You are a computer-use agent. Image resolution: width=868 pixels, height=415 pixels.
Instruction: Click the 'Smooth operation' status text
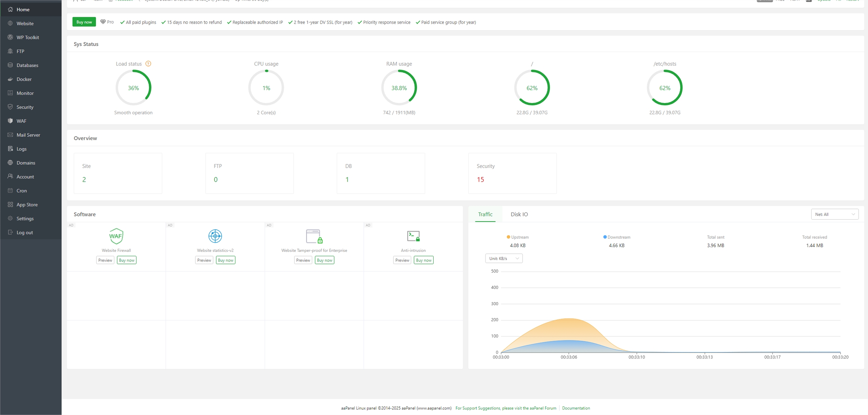[133, 112]
